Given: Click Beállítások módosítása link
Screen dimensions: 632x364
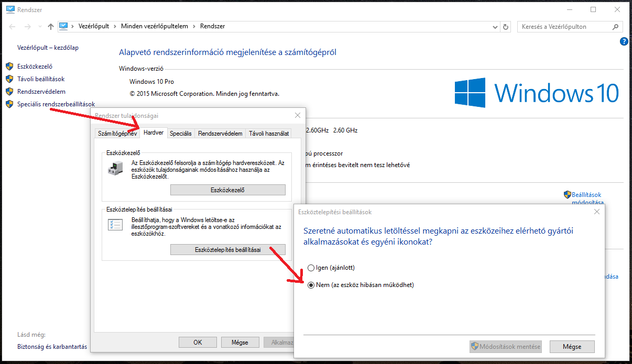Looking at the screenshot, I should [x=587, y=198].
